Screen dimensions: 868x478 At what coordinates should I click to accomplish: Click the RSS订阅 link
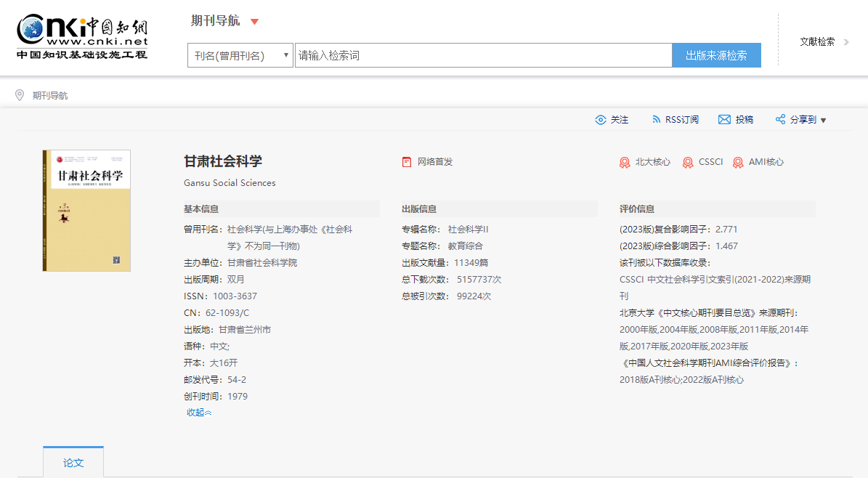[682, 120]
